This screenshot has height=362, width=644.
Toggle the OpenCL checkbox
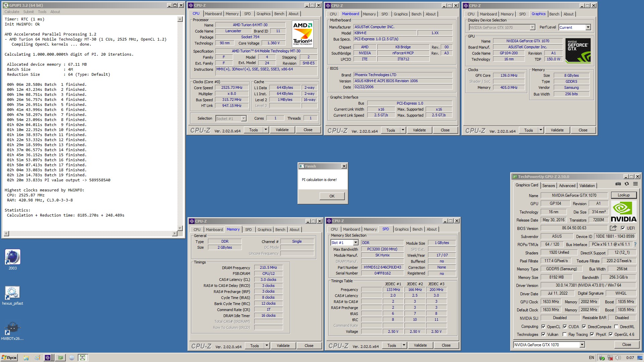click(x=543, y=326)
